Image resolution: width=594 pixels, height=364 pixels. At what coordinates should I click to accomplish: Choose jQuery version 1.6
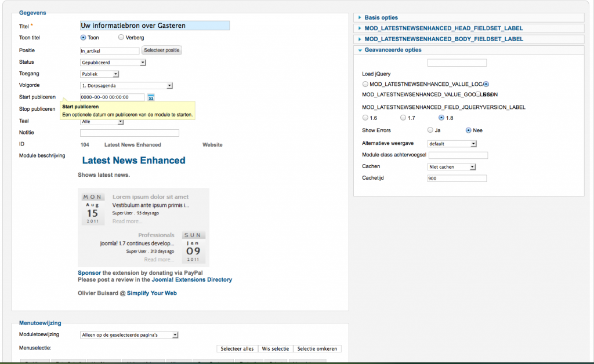[365, 118]
